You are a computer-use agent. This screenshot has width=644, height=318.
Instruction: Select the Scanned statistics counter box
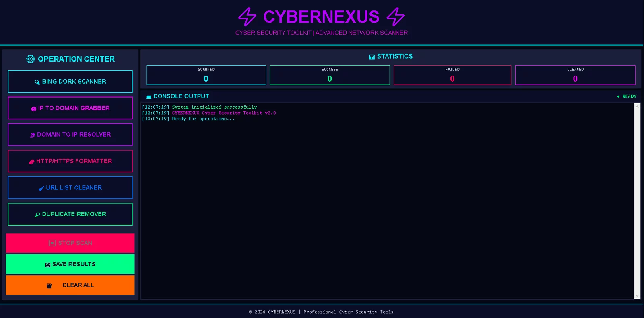(x=206, y=75)
